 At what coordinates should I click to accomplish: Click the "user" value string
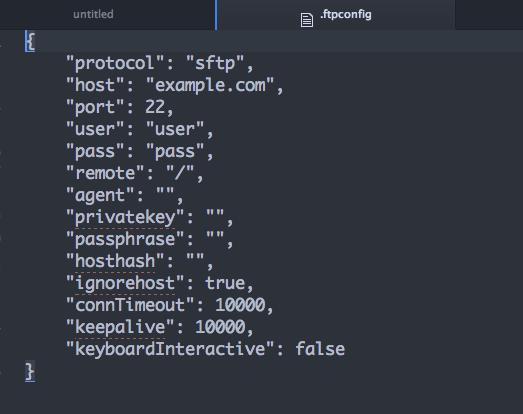tap(175, 129)
